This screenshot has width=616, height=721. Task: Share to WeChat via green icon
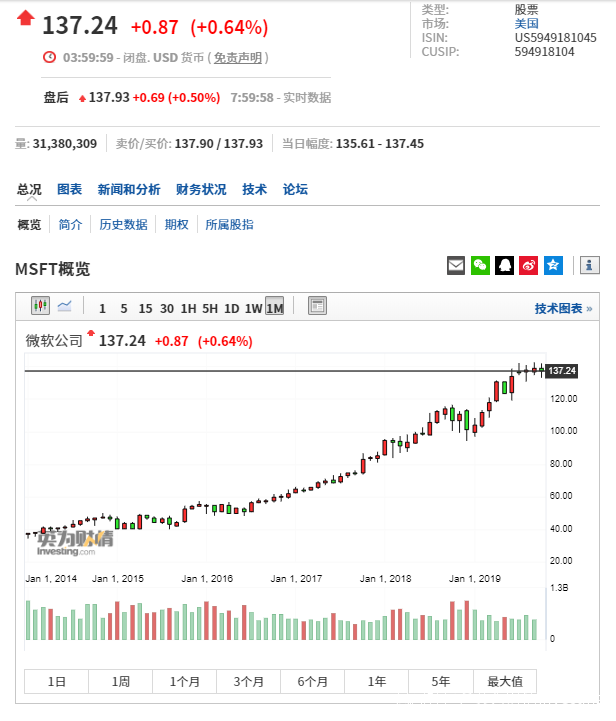coord(480,266)
